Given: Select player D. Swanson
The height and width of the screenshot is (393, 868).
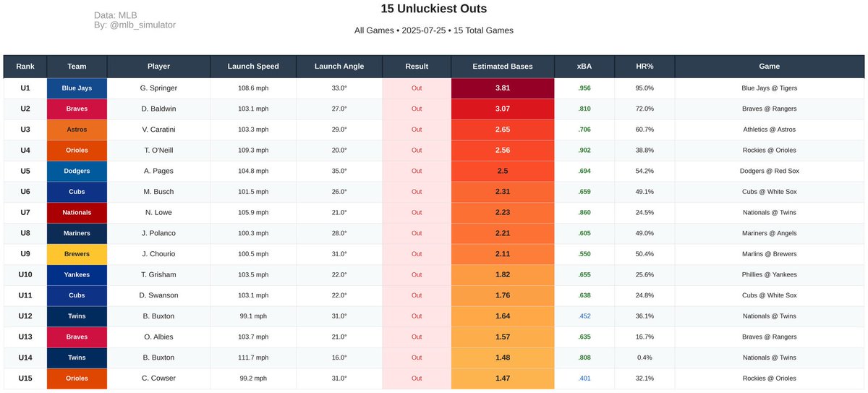Looking at the screenshot, I should (x=158, y=295).
